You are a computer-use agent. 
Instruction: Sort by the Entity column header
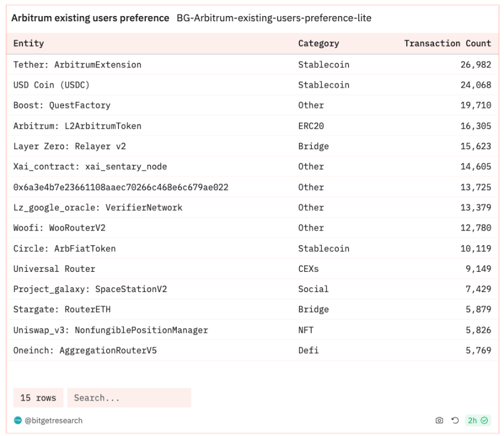point(28,43)
